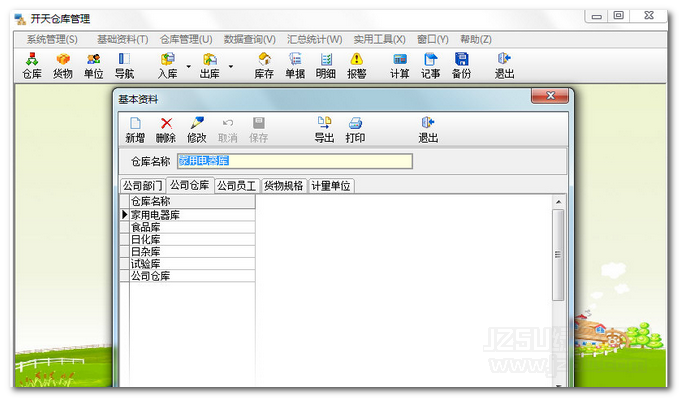
Task: Maximize the 开天仓库管理 window
Action: [x=619, y=16]
